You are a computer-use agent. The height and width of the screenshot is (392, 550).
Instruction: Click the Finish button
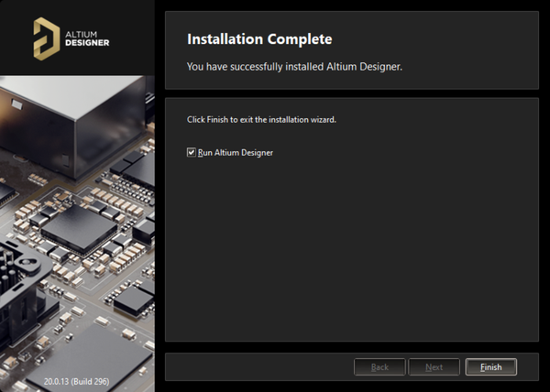(490, 366)
